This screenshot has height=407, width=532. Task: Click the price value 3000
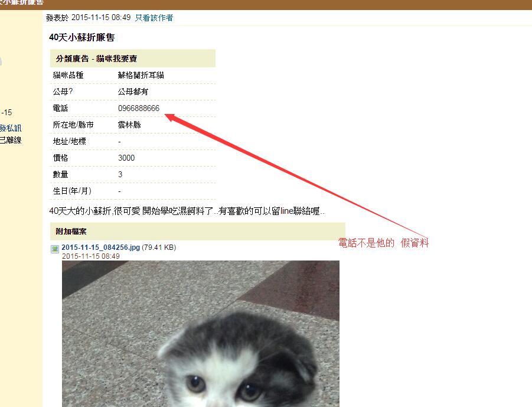126,158
